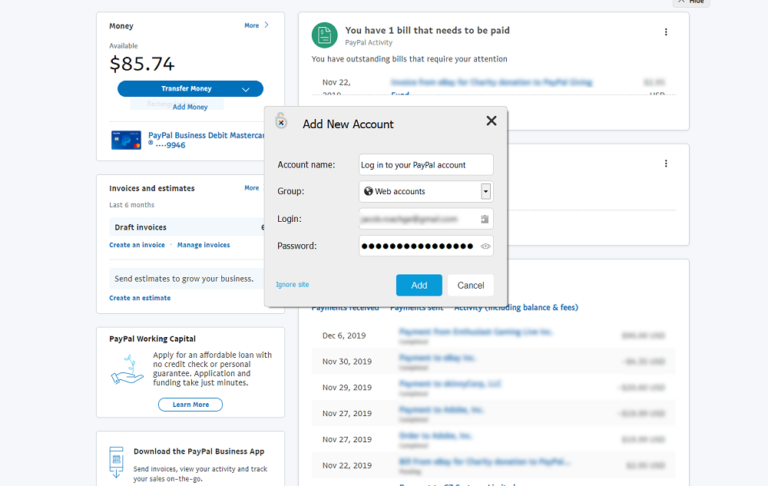Viewport: 768px width, 486px height.
Task: Click the Business App phone download icon
Action: [x=117, y=462]
